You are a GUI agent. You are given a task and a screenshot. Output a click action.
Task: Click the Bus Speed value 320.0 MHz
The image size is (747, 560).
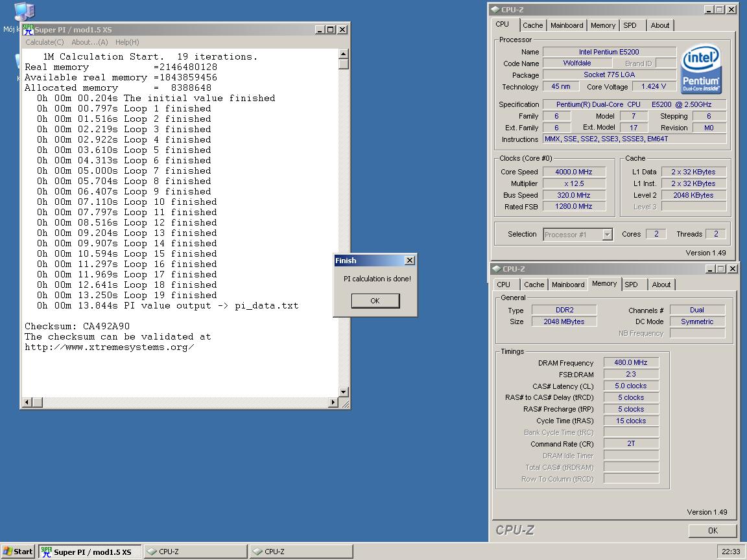tap(574, 195)
